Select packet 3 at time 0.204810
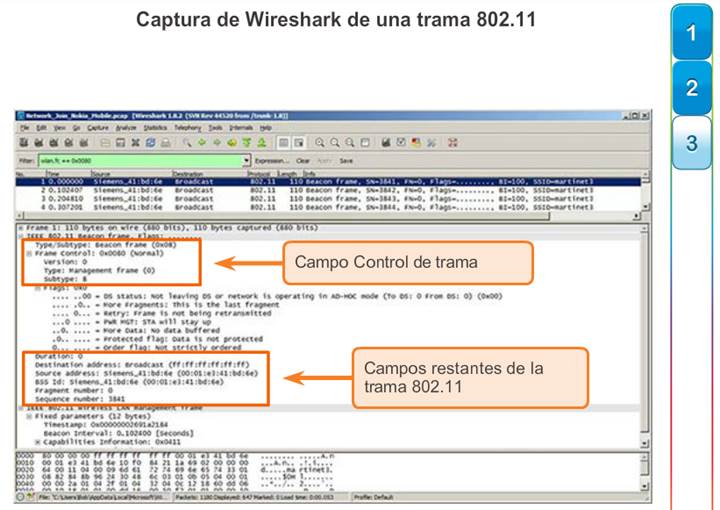 tap(328, 199)
